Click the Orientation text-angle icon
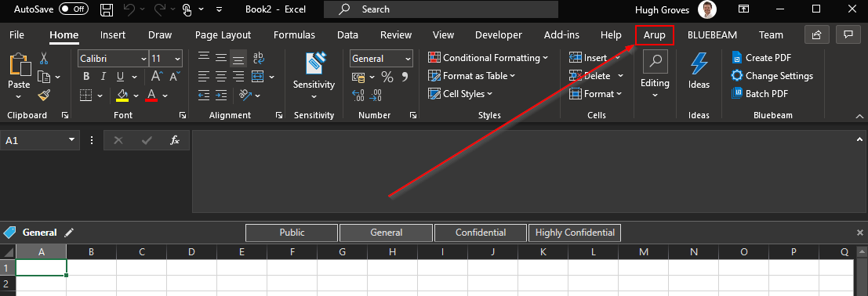Viewport: 868px width, 296px height. (x=245, y=95)
